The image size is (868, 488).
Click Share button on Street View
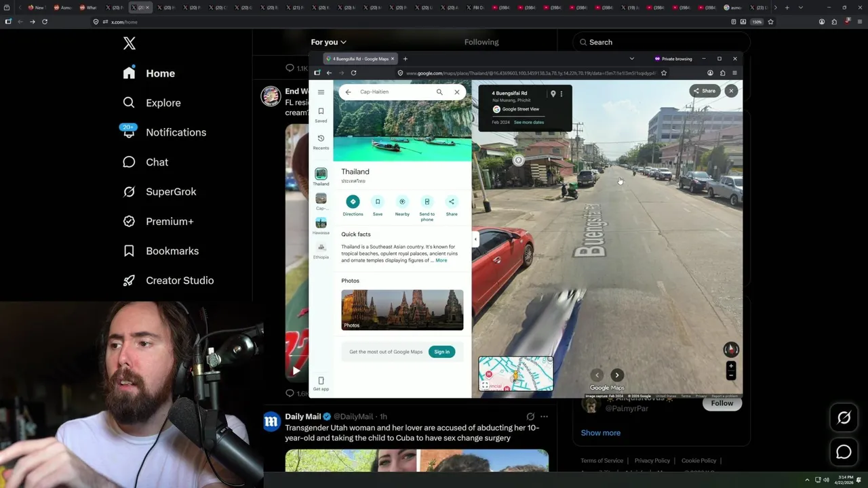tap(705, 91)
